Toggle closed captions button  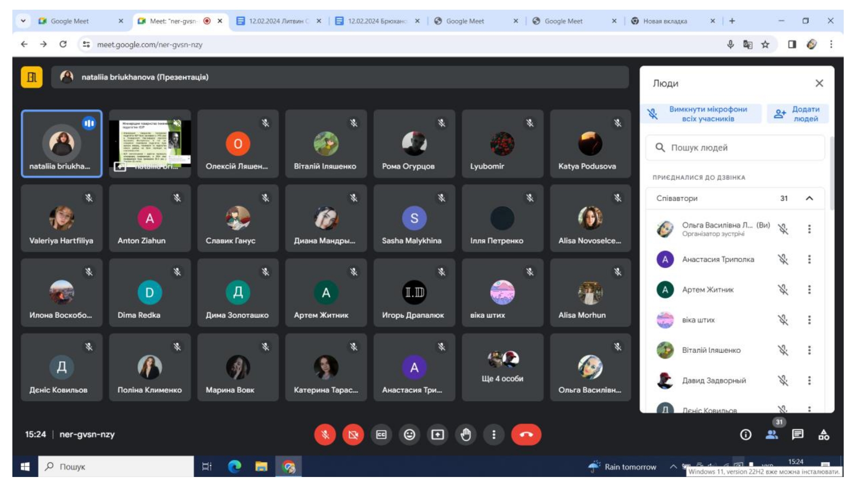click(x=381, y=435)
